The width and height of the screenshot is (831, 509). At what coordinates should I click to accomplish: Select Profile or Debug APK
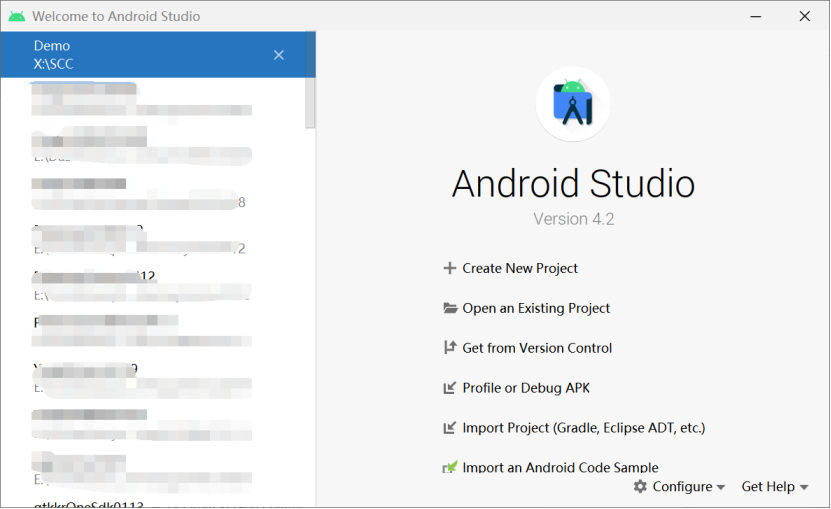pyautogui.click(x=526, y=388)
